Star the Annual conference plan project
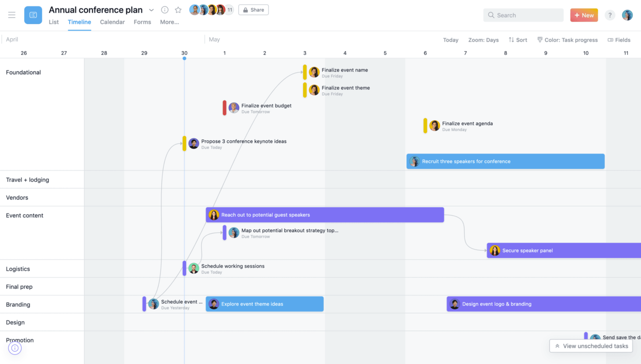Screen dimensions: 641x364 (178, 10)
